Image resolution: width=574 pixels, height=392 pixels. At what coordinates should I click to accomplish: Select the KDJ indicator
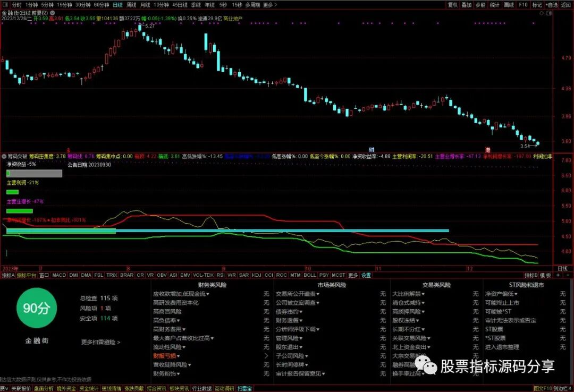tap(257, 275)
